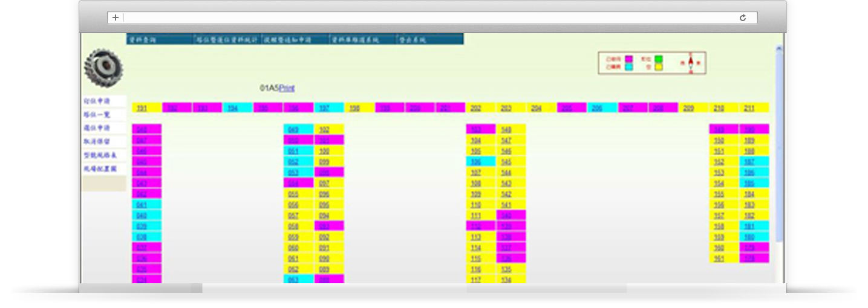Click the plus icon beside the address bar
Viewport: 868px width, 308px height.
116,18
